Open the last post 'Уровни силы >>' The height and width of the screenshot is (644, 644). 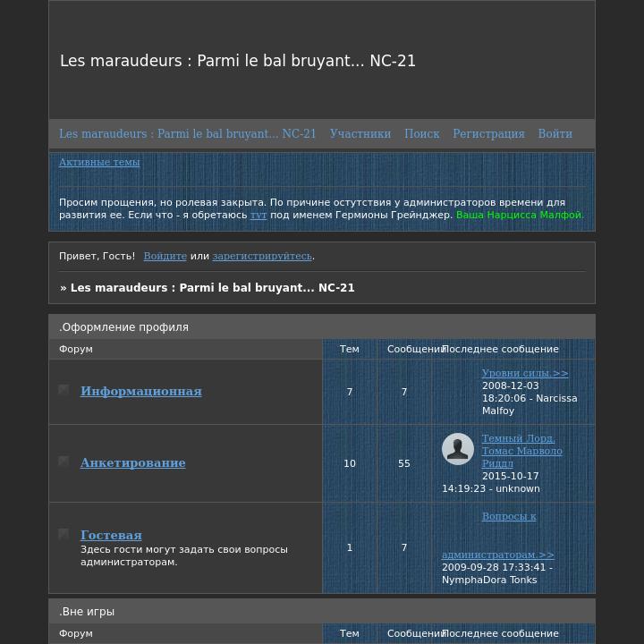pos(525,373)
